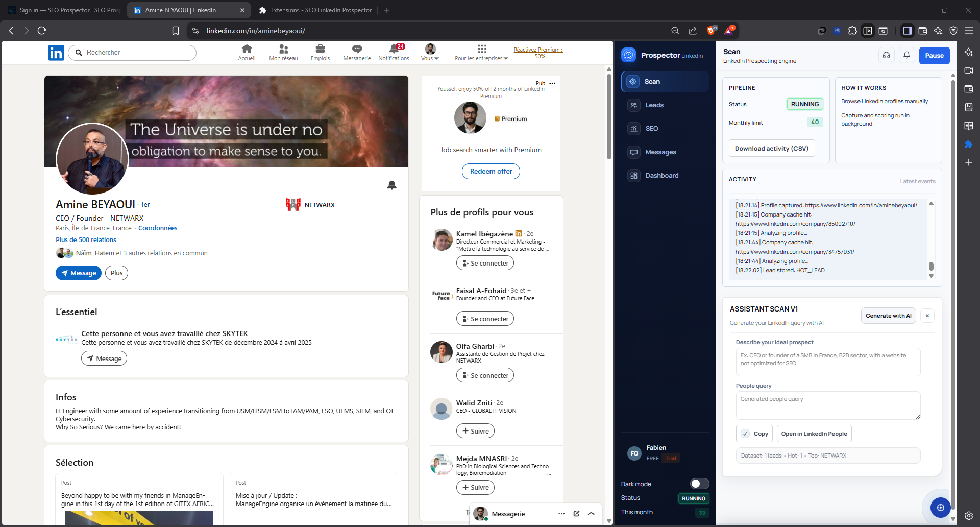Open LinkedIn Notifications
Screen dimensions: 980x527
(394, 52)
